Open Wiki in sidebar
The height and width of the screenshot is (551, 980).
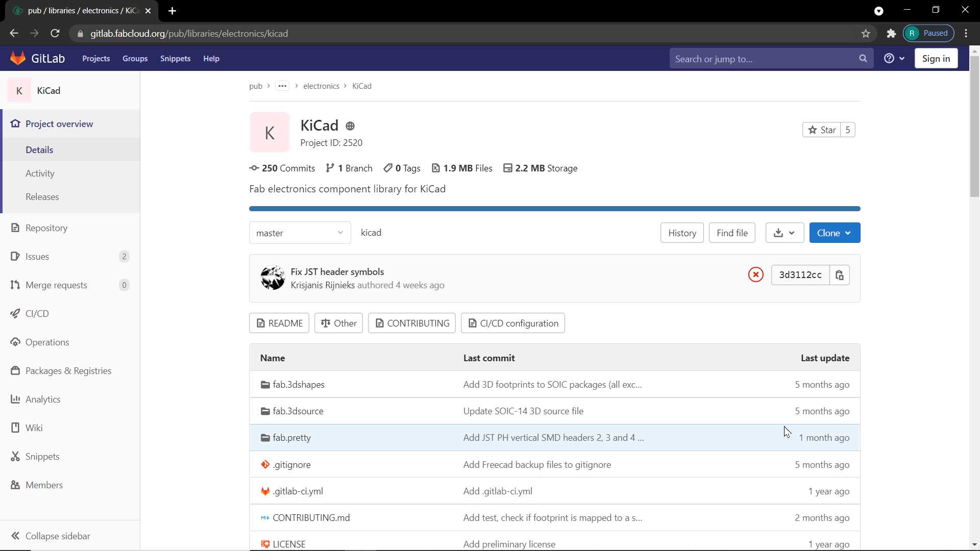70,428
